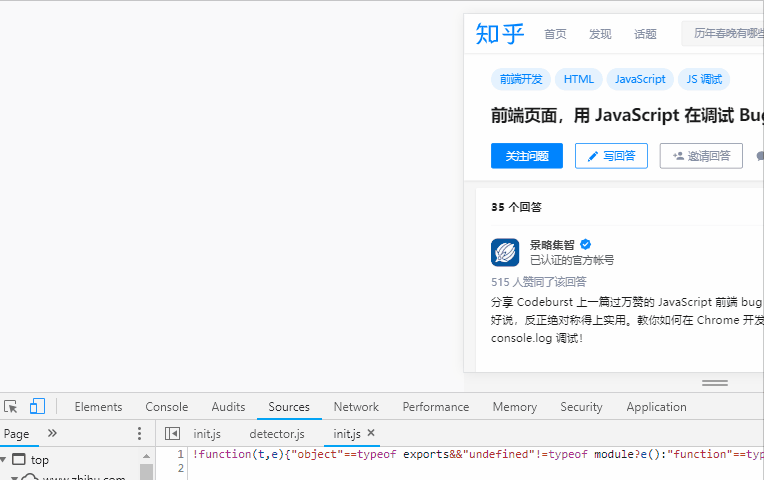This screenshot has height=480, width=764.
Task: Focus the Zhihu search input field
Action: point(723,33)
